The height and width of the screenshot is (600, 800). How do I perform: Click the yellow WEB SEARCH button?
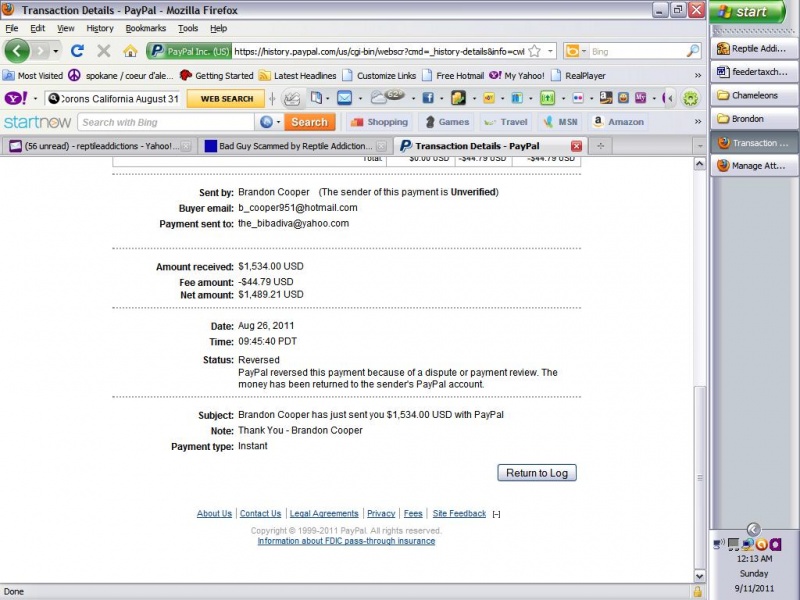[x=227, y=98]
